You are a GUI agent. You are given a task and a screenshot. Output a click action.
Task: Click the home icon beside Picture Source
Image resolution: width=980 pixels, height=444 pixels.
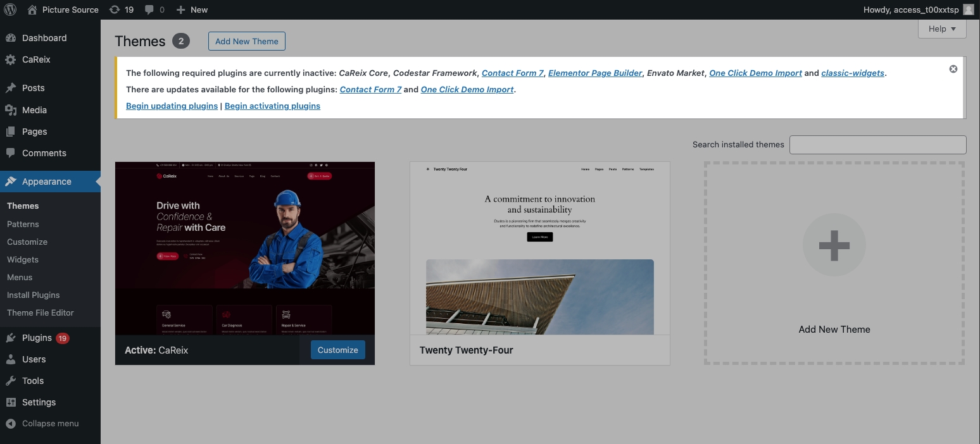[x=32, y=9]
